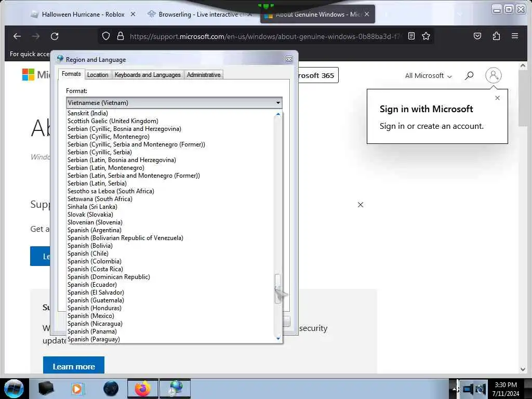Open the Formats tab in dialog
This screenshot has width=532, height=399.
pos(71,74)
